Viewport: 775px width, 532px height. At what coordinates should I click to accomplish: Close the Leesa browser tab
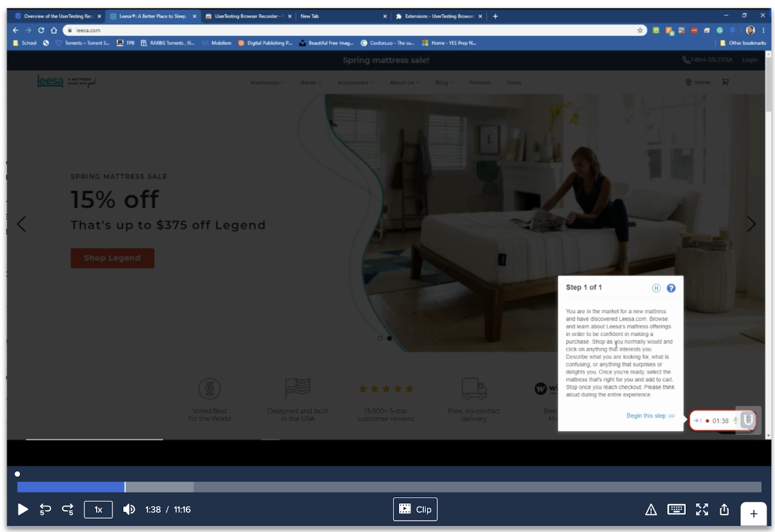coord(194,16)
